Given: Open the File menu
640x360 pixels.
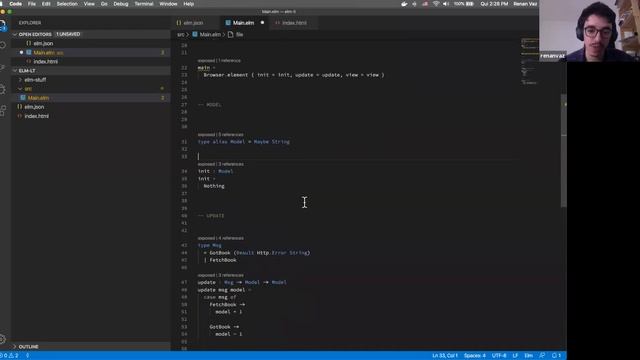Looking at the screenshot, I should pos(31,4).
